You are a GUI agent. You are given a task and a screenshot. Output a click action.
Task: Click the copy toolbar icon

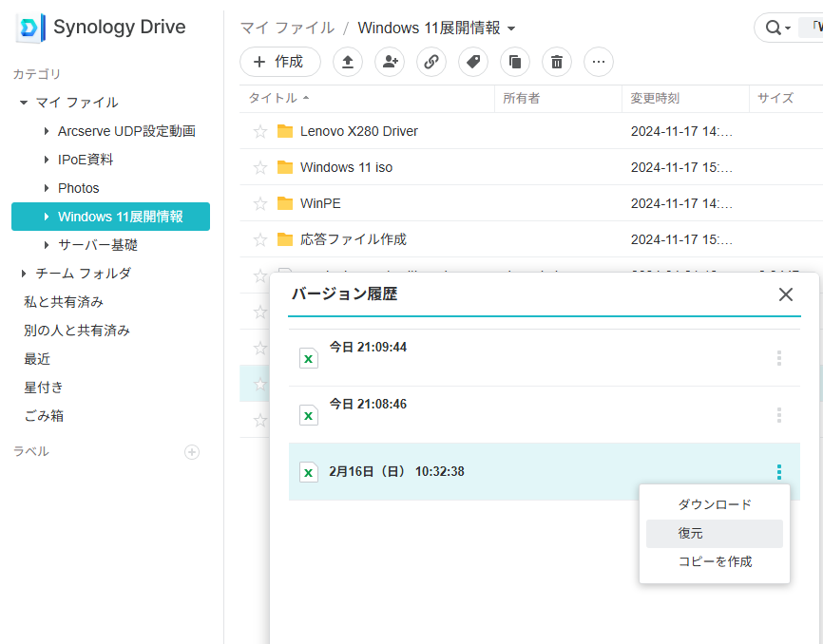coord(515,62)
